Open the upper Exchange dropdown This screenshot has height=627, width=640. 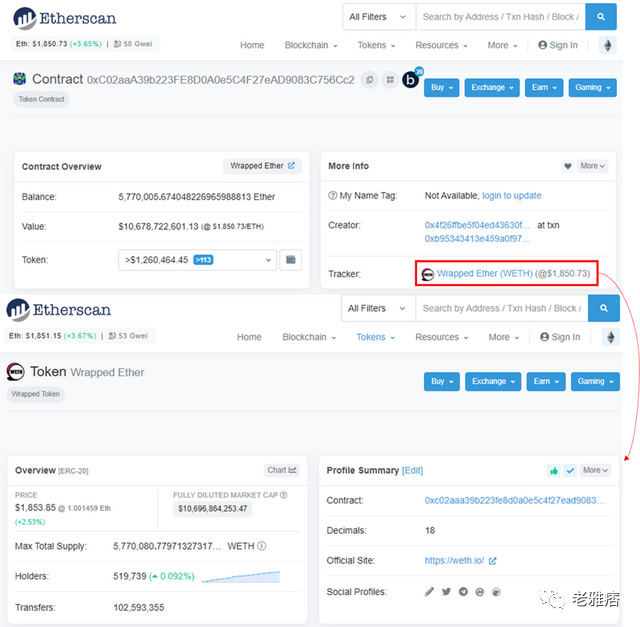pyautogui.click(x=492, y=87)
